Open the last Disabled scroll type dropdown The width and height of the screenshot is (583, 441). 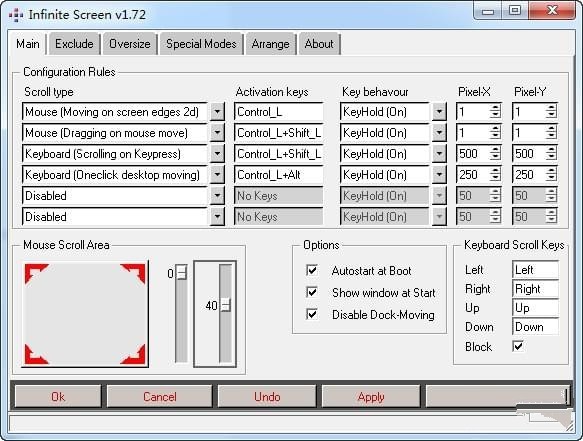(217, 216)
